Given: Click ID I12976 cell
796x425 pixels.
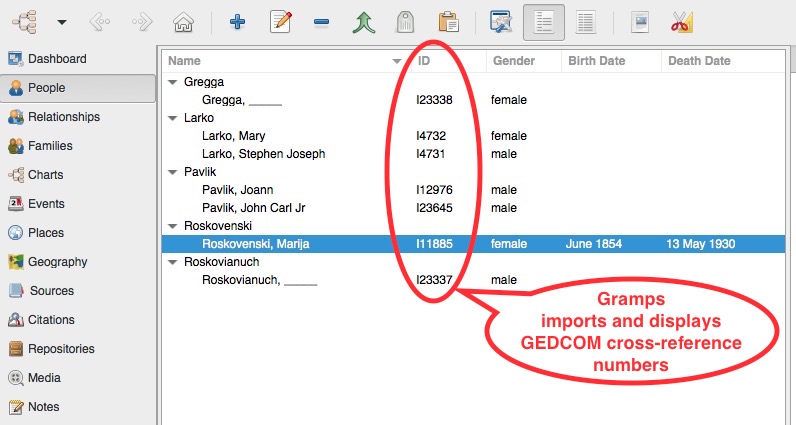Looking at the screenshot, I should click(434, 190).
